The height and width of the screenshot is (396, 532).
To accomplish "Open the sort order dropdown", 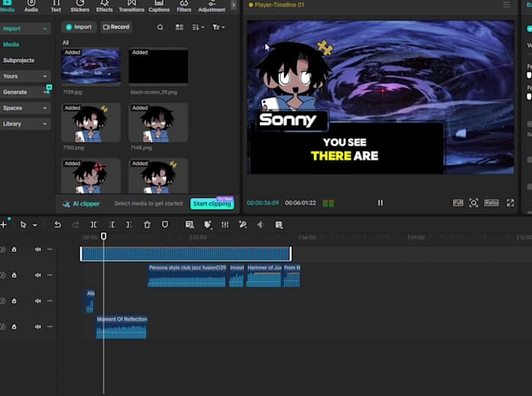I will coord(198,27).
